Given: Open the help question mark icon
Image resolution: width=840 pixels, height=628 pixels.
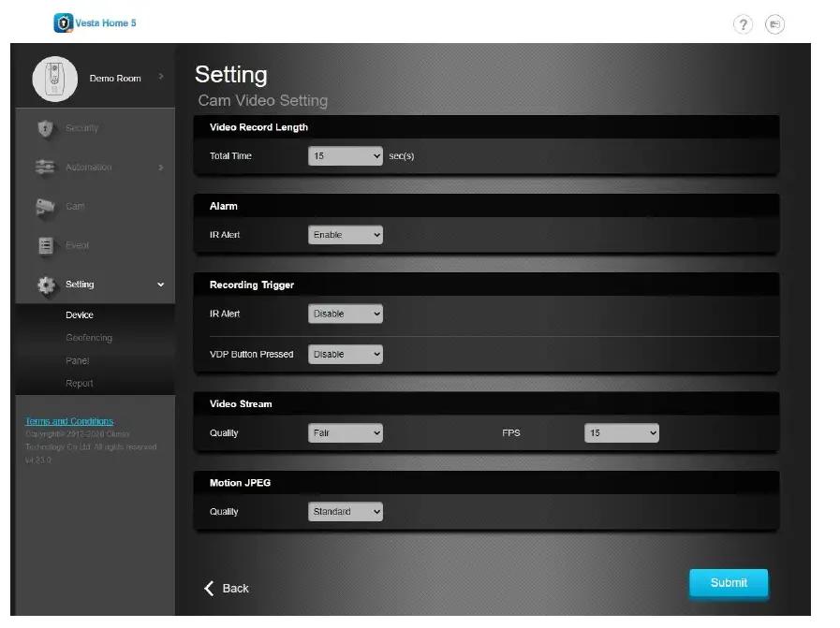Looking at the screenshot, I should [743, 24].
